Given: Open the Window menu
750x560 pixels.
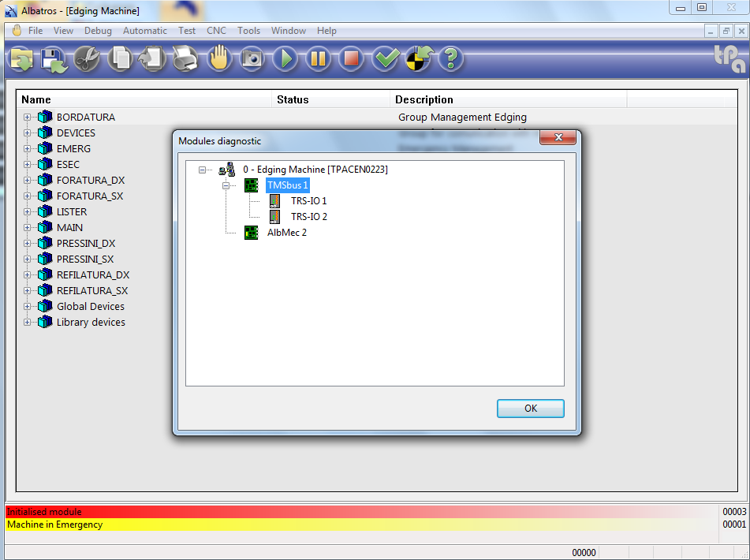Looking at the screenshot, I should coord(289,31).
